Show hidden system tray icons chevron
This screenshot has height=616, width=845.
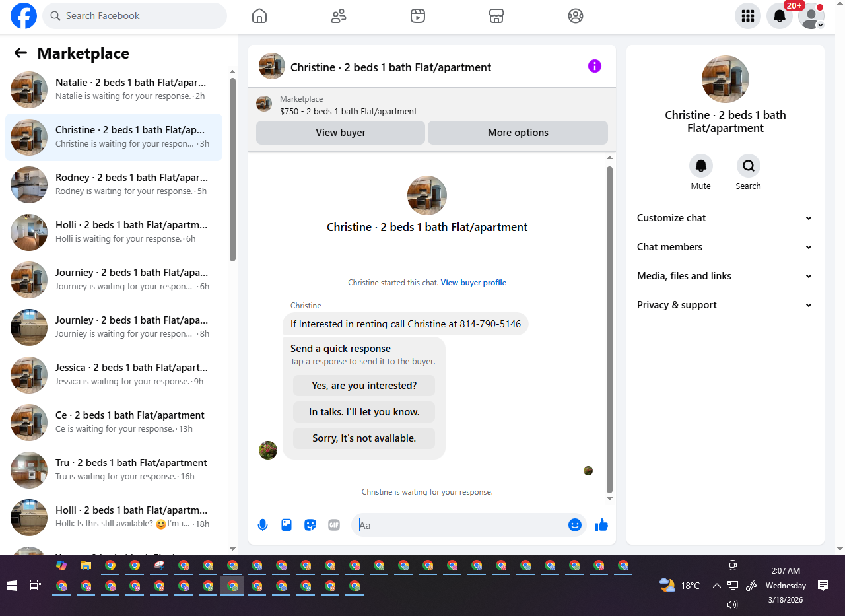tap(716, 586)
